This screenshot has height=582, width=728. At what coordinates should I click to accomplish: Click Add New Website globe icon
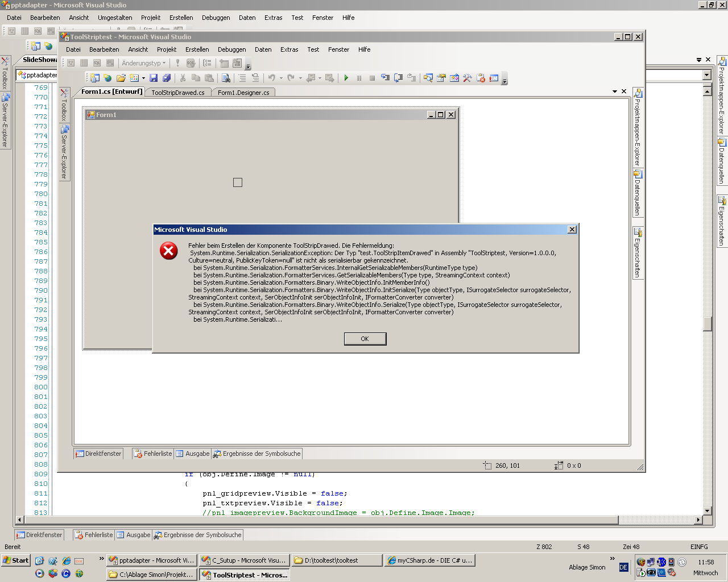(x=107, y=78)
